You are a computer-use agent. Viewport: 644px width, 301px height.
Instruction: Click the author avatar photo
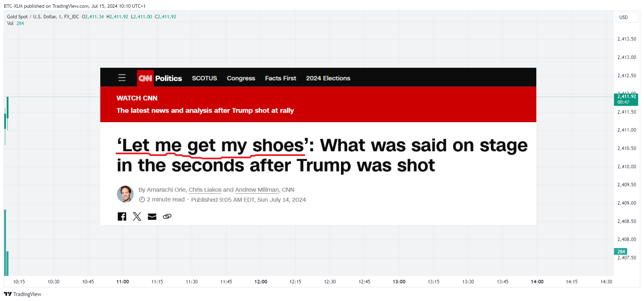(125, 194)
